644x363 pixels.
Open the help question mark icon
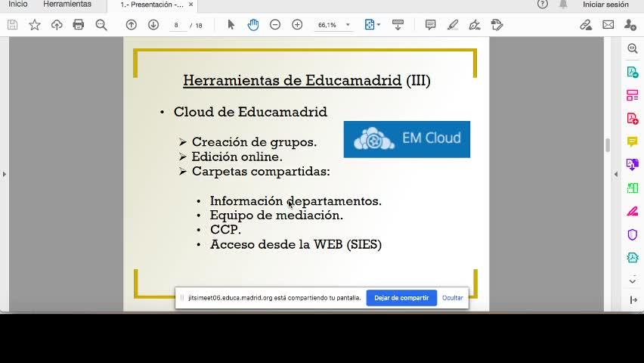pos(543,4)
